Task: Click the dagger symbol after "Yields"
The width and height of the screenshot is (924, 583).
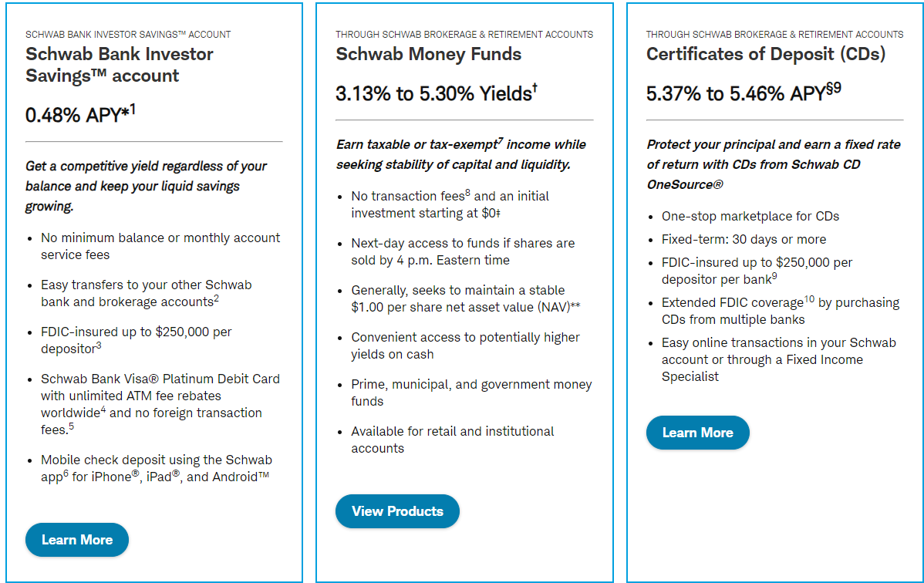Action: [535, 89]
